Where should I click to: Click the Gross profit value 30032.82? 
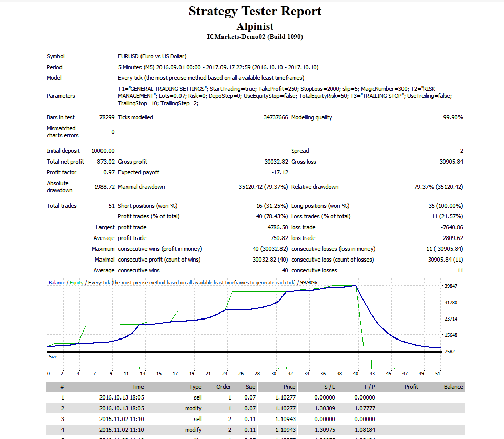[x=276, y=162]
